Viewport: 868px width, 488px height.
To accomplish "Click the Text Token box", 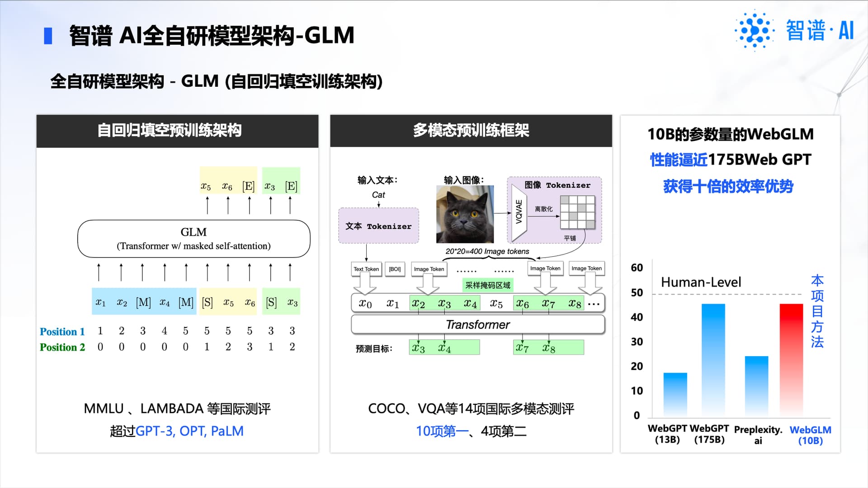I will pos(366,269).
